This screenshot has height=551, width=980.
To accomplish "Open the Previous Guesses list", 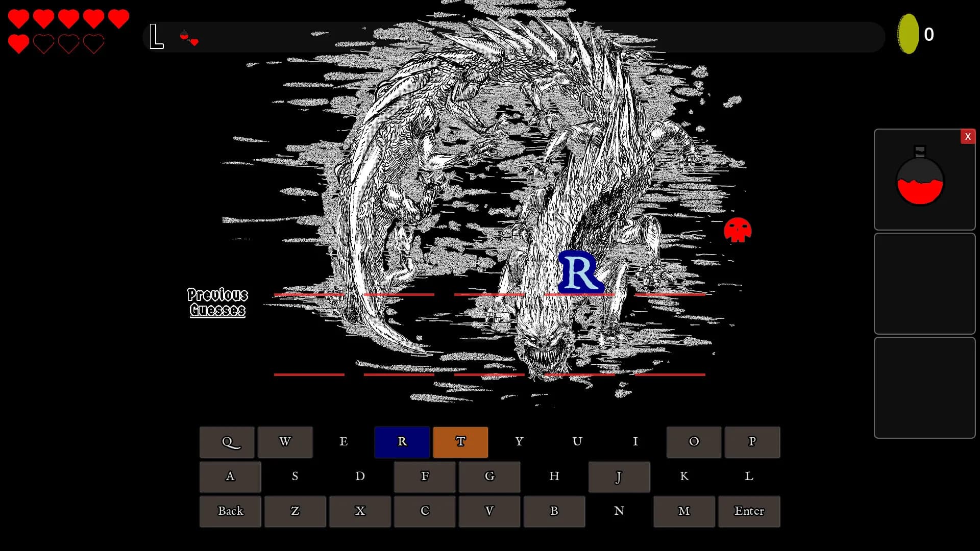I will (217, 303).
